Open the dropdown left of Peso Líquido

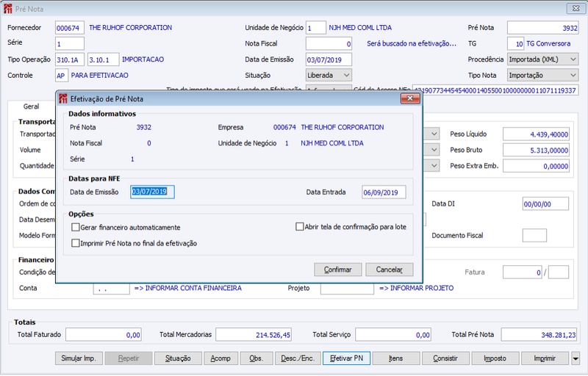[434, 134]
